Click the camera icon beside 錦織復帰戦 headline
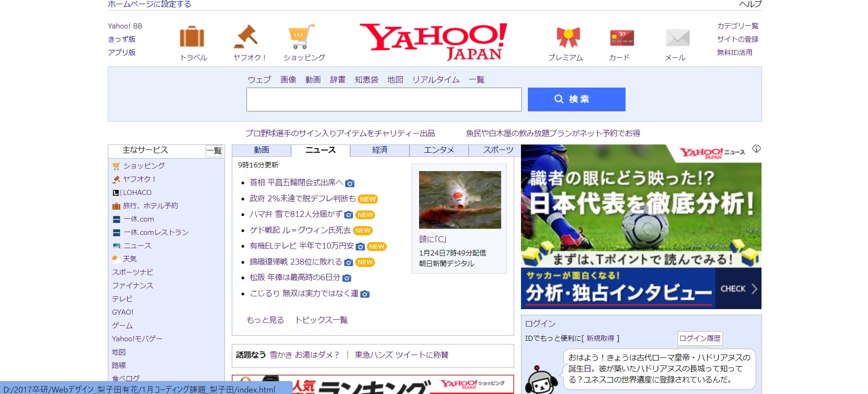Screen dimensions: 868x394 (349, 262)
